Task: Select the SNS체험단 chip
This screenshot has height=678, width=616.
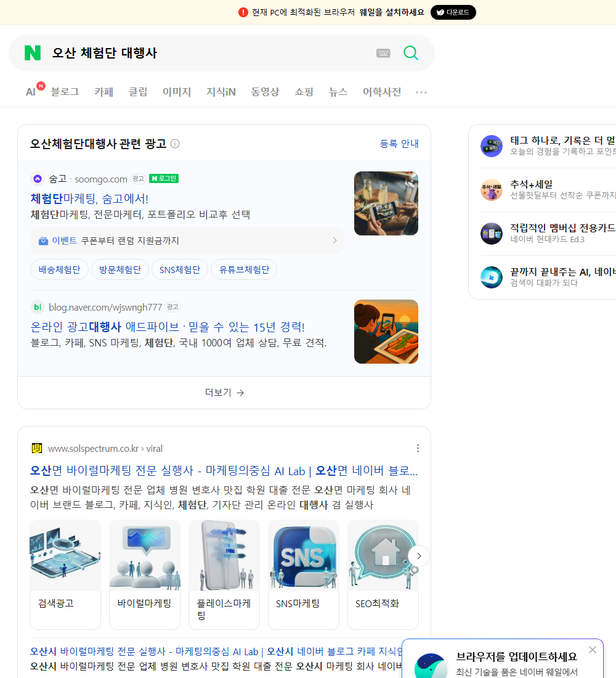Action: 179,270
